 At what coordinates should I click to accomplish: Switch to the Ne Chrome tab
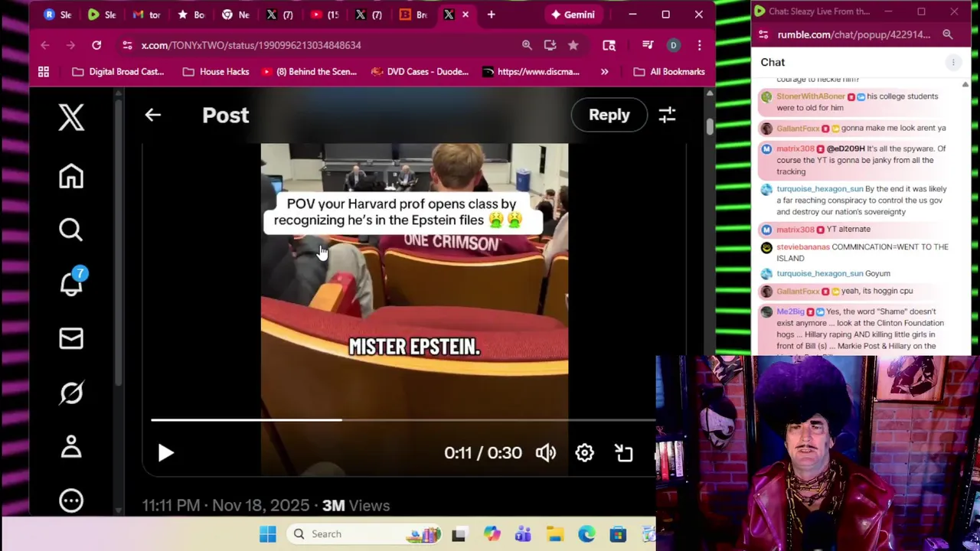pyautogui.click(x=236, y=15)
